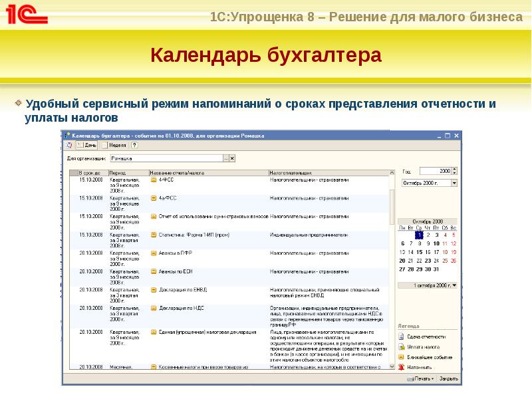Select day 15 in the October calendar

coord(420,252)
